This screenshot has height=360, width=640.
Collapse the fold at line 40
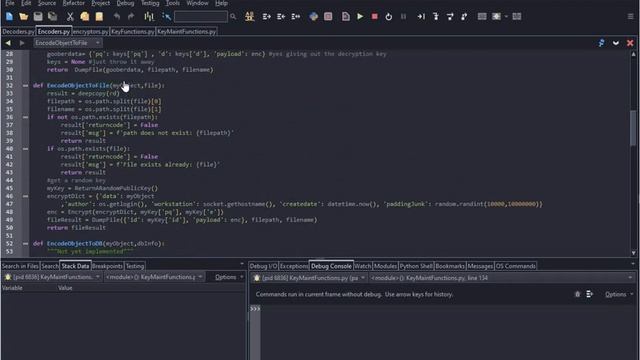tap(25, 149)
